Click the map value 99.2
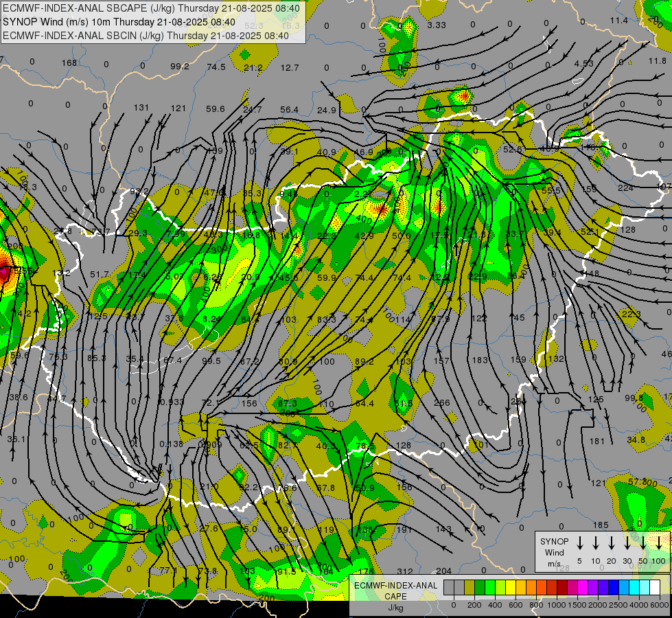The image size is (672, 618). 180,67
